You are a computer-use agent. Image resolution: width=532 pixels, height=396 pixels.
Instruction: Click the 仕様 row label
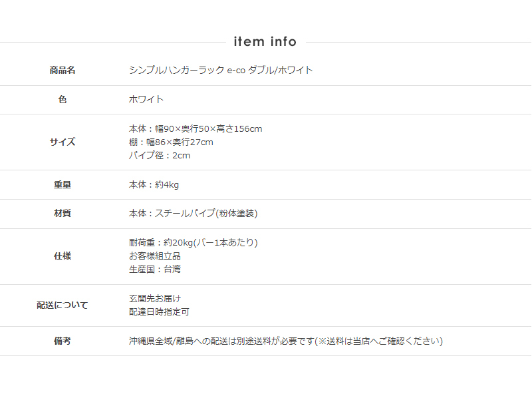click(x=63, y=256)
